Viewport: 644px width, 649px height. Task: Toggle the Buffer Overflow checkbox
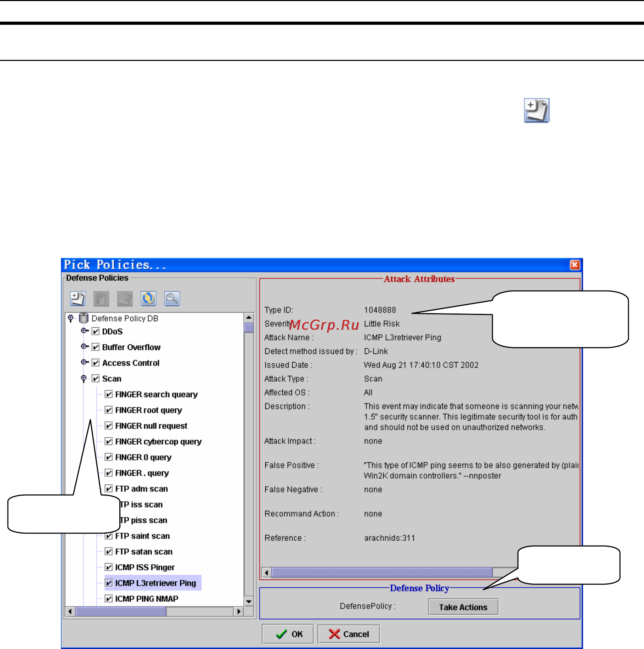pyautogui.click(x=96, y=347)
